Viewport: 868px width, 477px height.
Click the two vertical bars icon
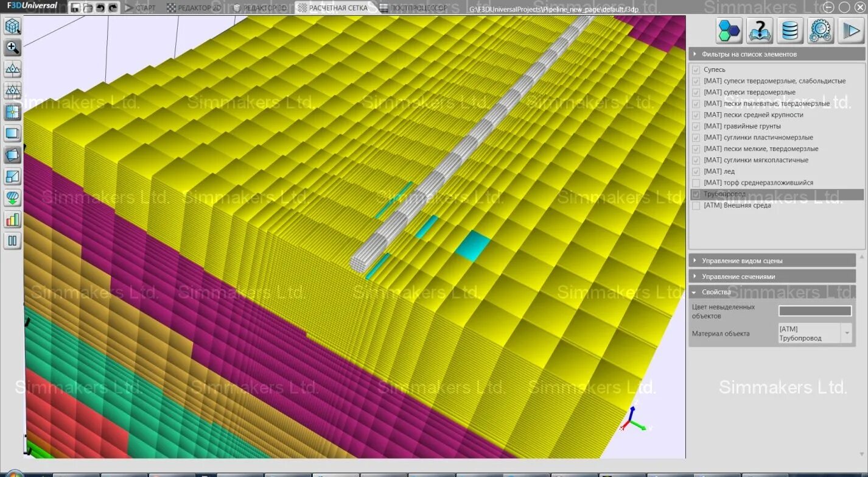pos(13,241)
